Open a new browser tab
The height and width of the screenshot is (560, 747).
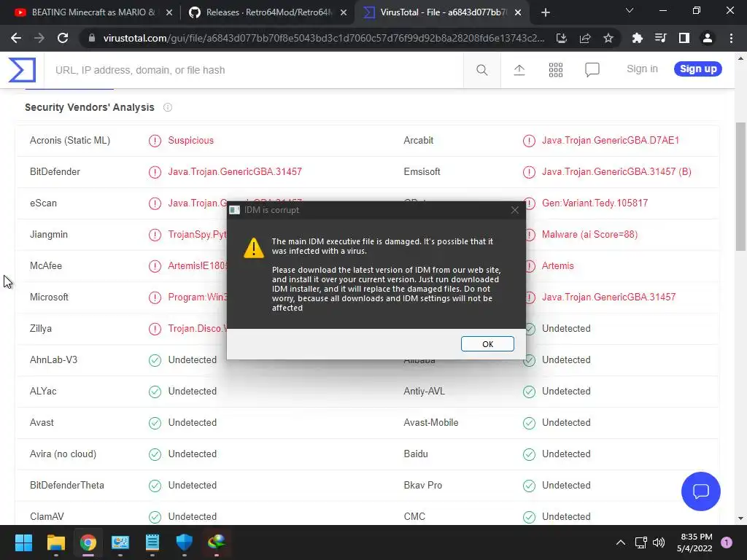click(x=546, y=13)
